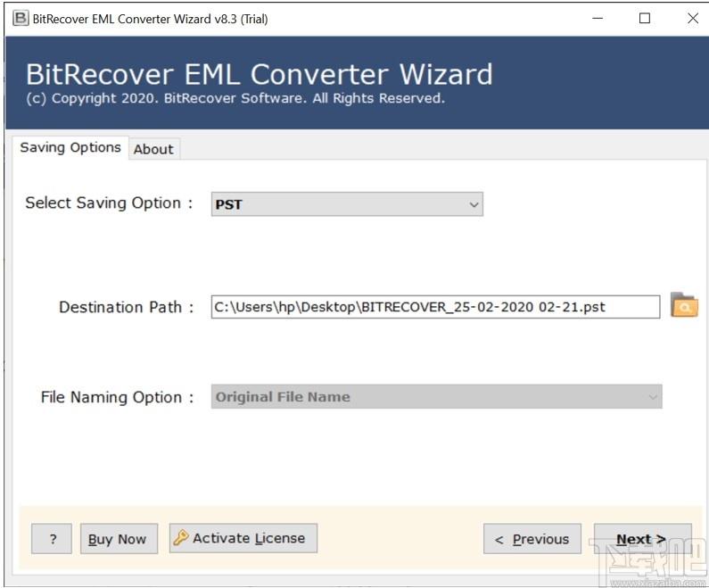
Task: Switch to the About tab
Action: (x=153, y=149)
